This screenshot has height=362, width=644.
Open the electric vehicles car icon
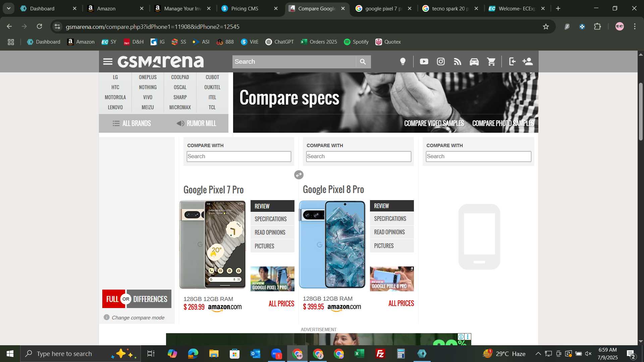coord(474,62)
